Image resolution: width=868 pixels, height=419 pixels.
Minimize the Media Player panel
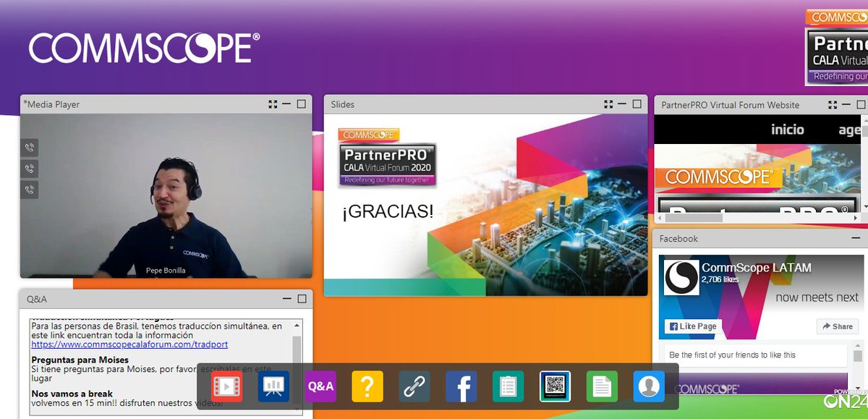[286, 104]
